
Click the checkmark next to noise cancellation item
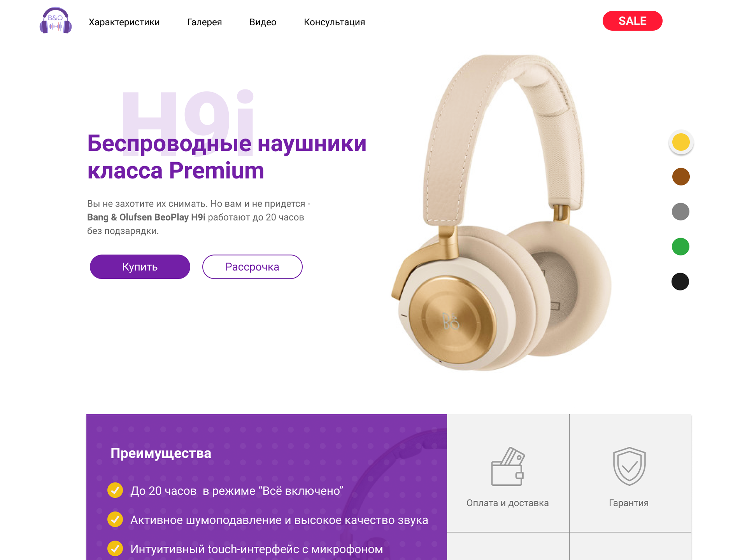(x=115, y=519)
